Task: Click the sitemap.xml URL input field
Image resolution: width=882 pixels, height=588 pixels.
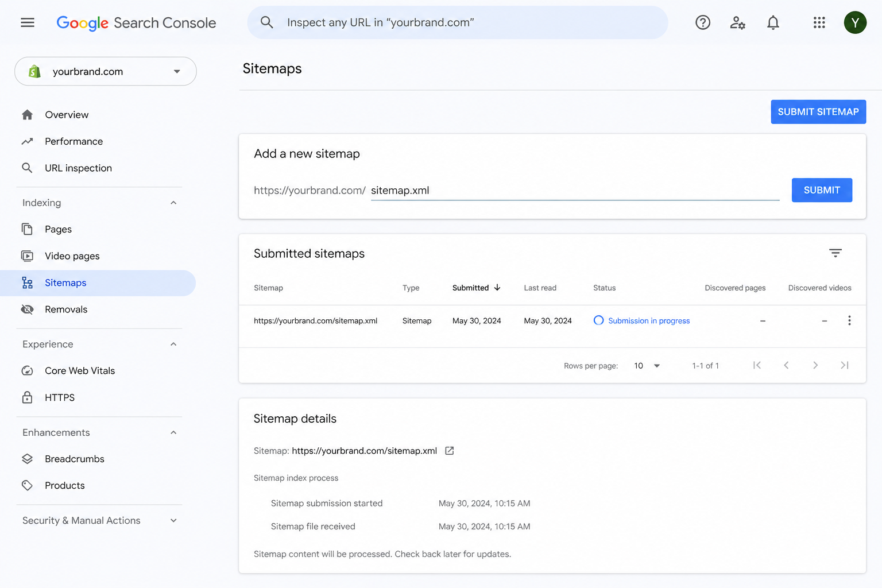Action: [x=575, y=190]
